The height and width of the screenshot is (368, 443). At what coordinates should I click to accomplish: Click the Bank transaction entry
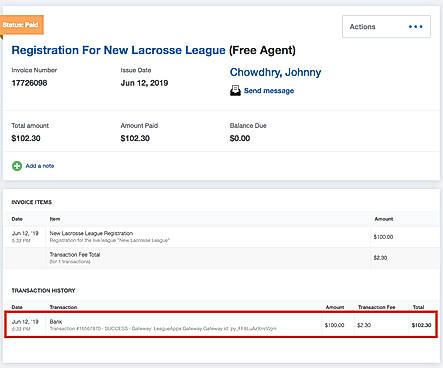(x=56, y=322)
